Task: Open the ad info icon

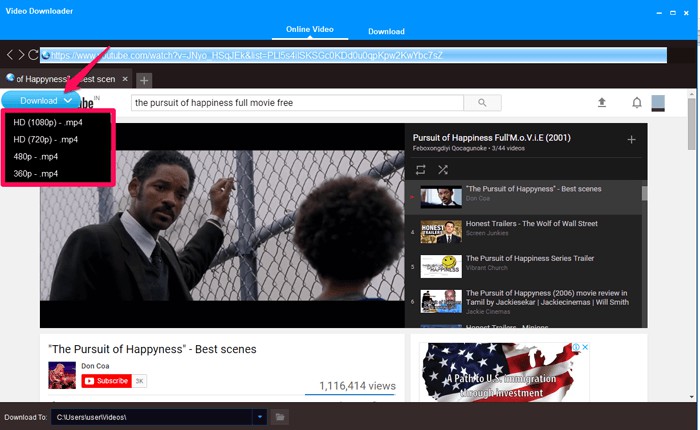Action: [x=576, y=347]
